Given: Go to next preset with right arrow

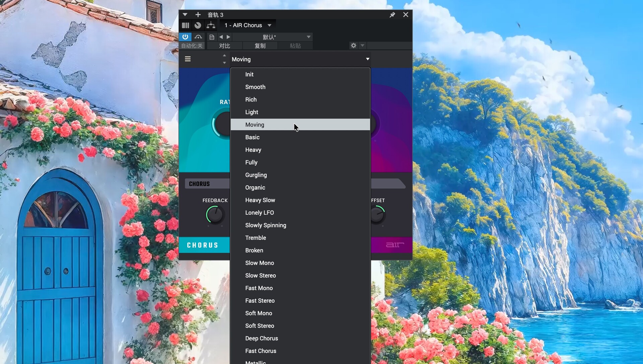Looking at the screenshot, I should 228,37.
